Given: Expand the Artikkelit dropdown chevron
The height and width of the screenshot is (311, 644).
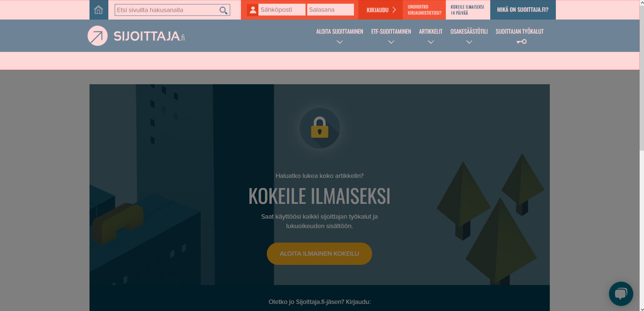Looking at the screenshot, I should click(431, 42).
